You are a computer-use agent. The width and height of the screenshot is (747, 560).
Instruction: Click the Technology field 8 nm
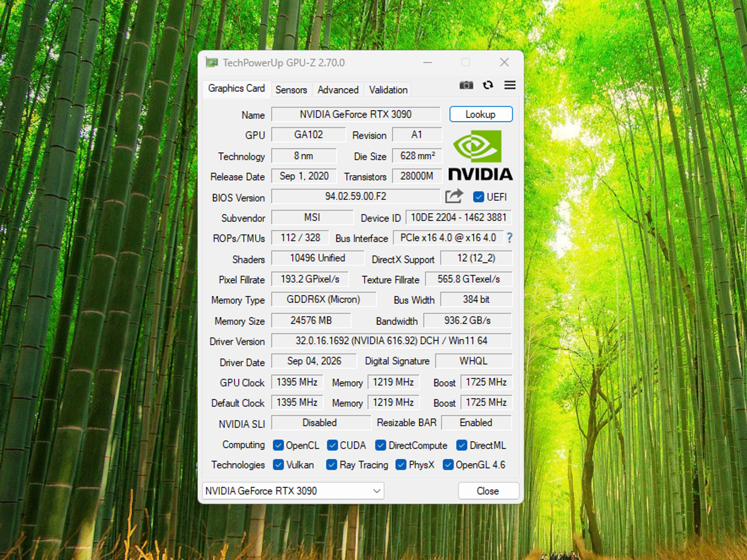pyautogui.click(x=304, y=156)
